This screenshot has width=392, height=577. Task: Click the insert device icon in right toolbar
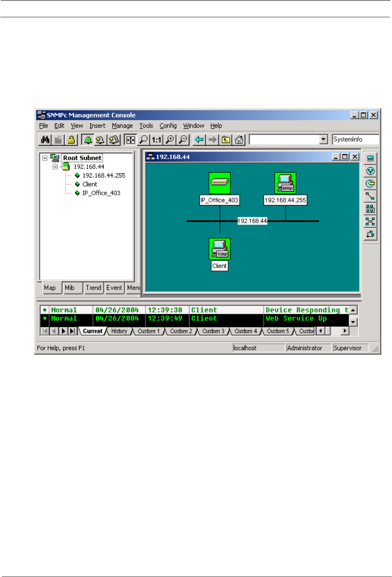point(370,158)
